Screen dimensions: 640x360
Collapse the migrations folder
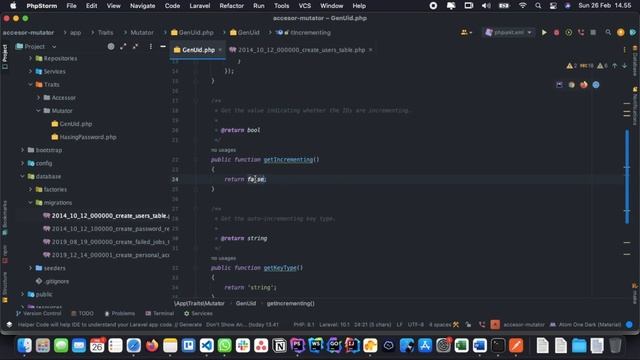point(31,202)
